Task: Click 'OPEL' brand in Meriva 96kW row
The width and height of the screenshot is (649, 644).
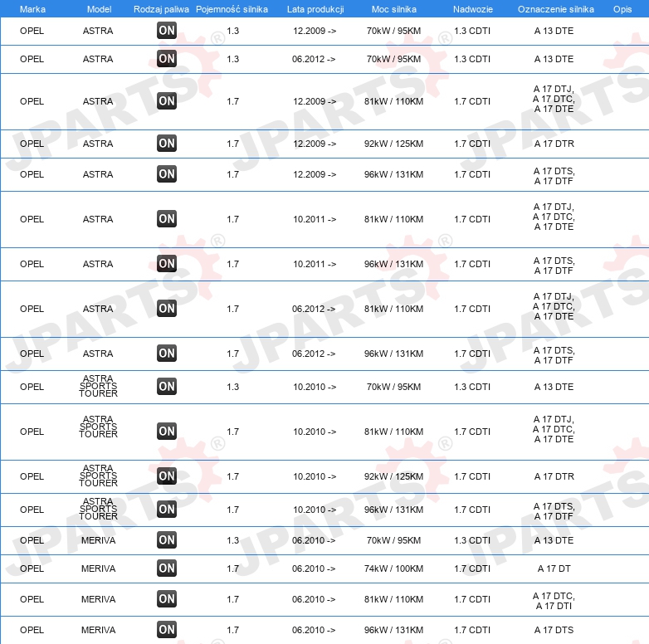Action: click(x=32, y=630)
